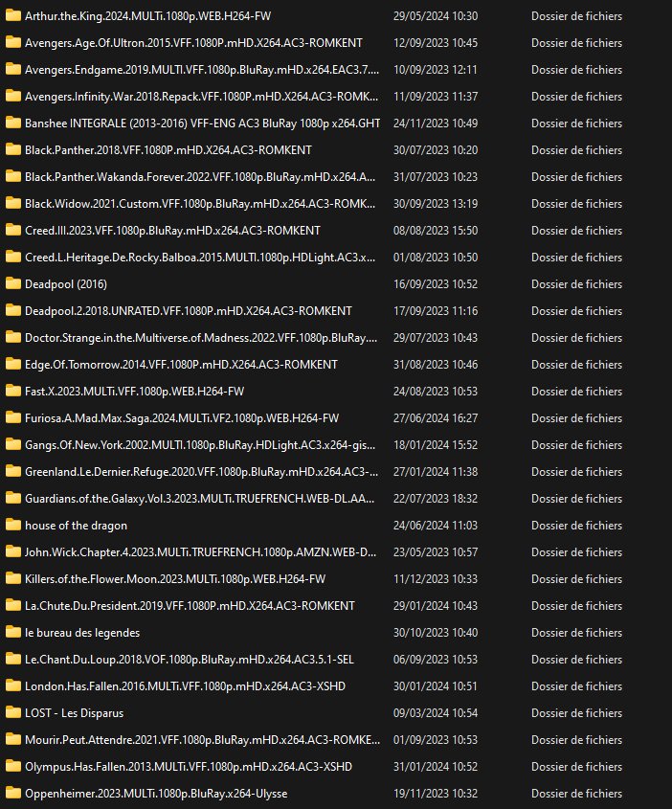Click the Doctor.Strange folder icon

(12, 337)
